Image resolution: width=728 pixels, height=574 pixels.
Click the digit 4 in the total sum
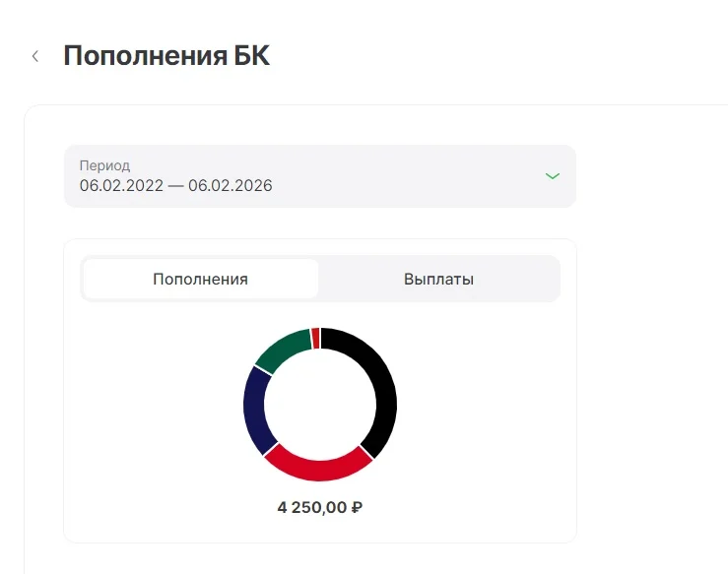pos(282,507)
